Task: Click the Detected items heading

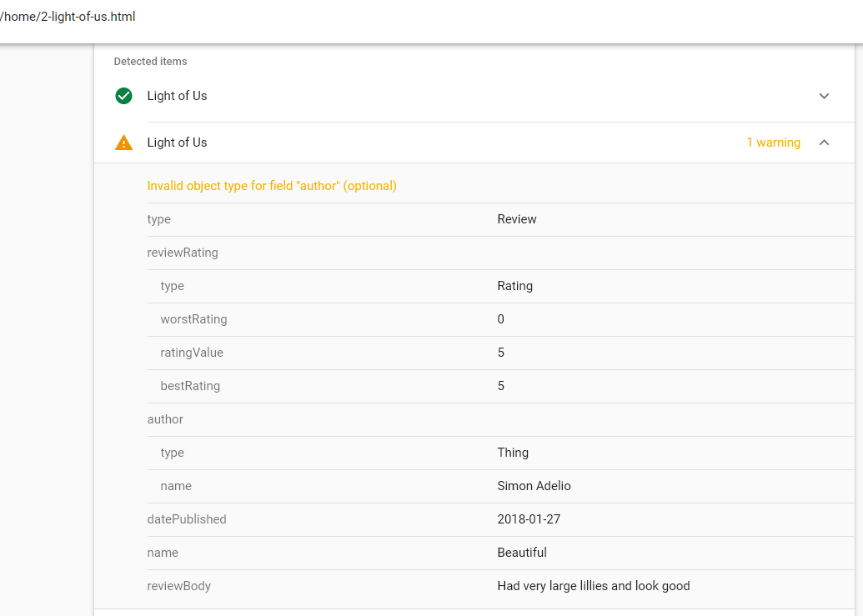Action: pos(150,62)
